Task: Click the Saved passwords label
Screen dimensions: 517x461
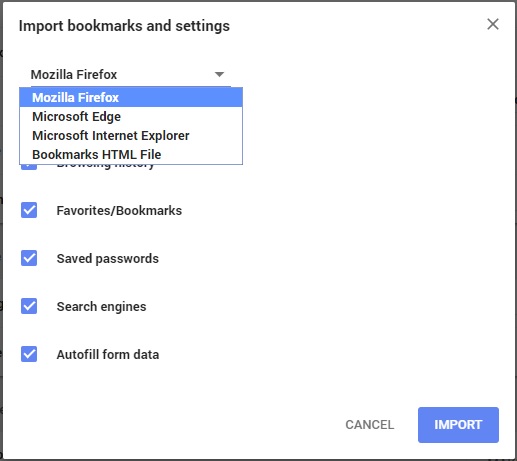Action: (x=108, y=259)
